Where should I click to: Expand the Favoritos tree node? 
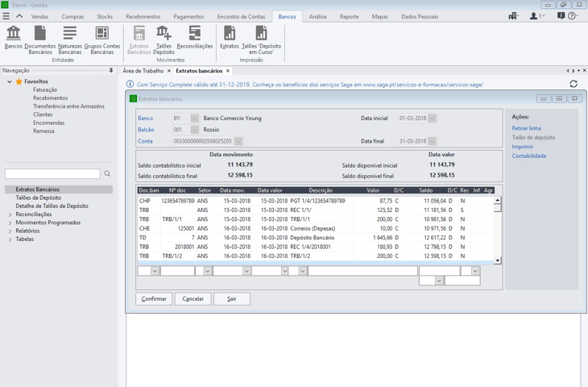pos(10,82)
